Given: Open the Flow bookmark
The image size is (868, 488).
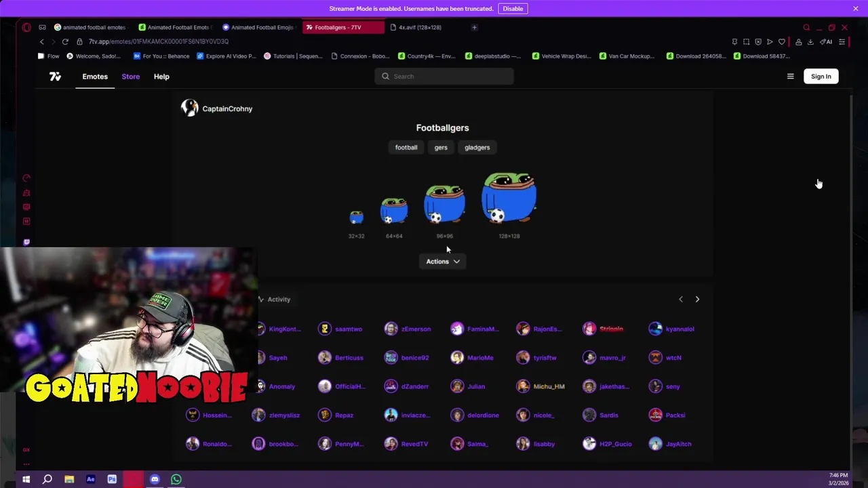Looking at the screenshot, I should (49, 56).
